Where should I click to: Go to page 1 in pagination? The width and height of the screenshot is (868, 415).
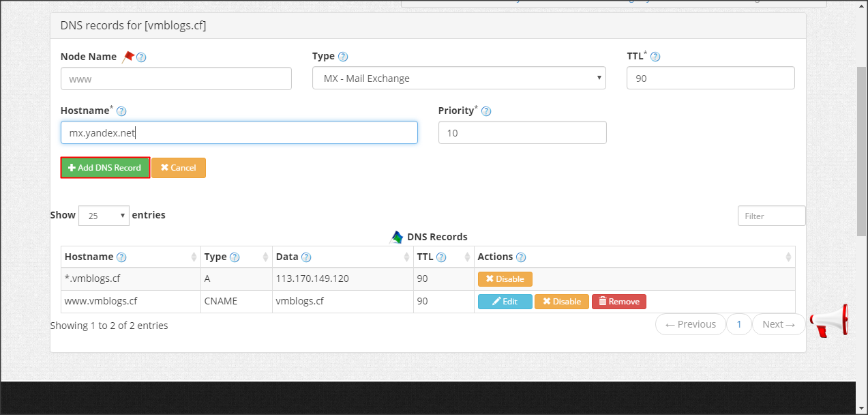click(x=738, y=324)
